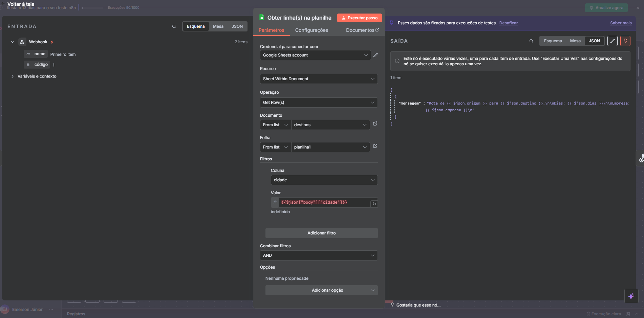Open the Credencial Google Sheets account dropdown
This screenshot has height=318, width=644.
pos(315,55)
